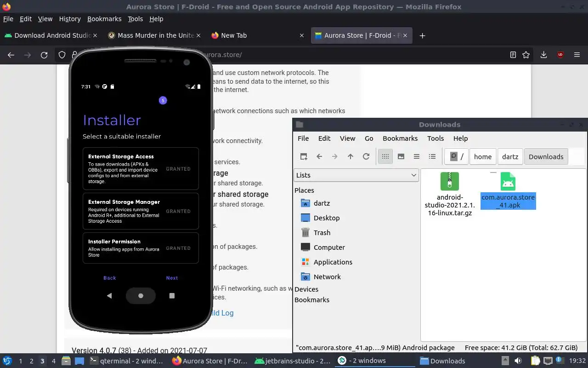Open a new Firefox tab with plus
The height and width of the screenshot is (368, 588).
pyautogui.click(x=422, y=35)
